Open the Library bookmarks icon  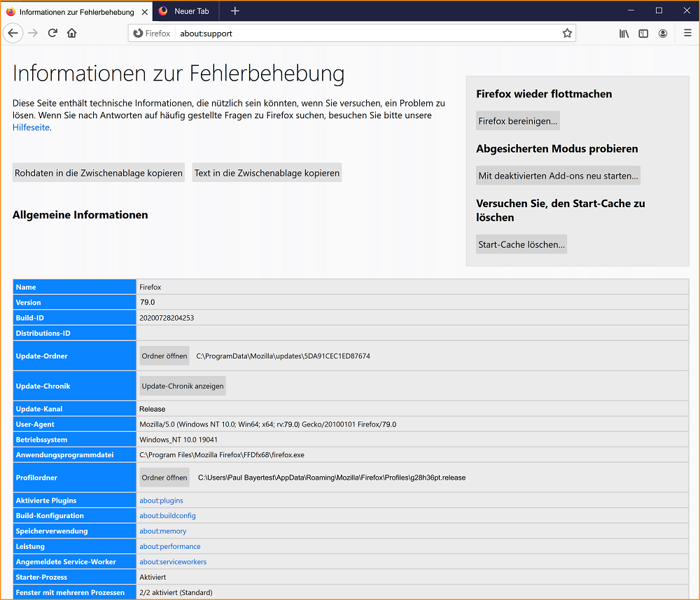(624, 33)
